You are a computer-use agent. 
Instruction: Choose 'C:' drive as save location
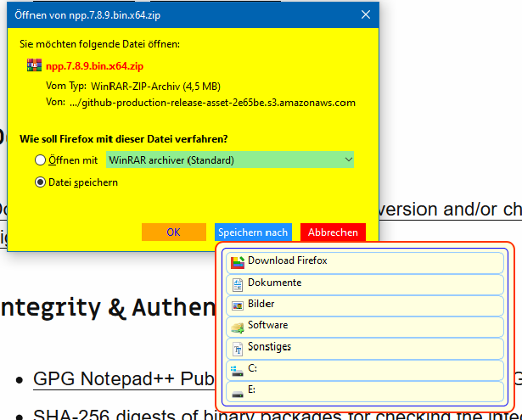pos(365,371)
